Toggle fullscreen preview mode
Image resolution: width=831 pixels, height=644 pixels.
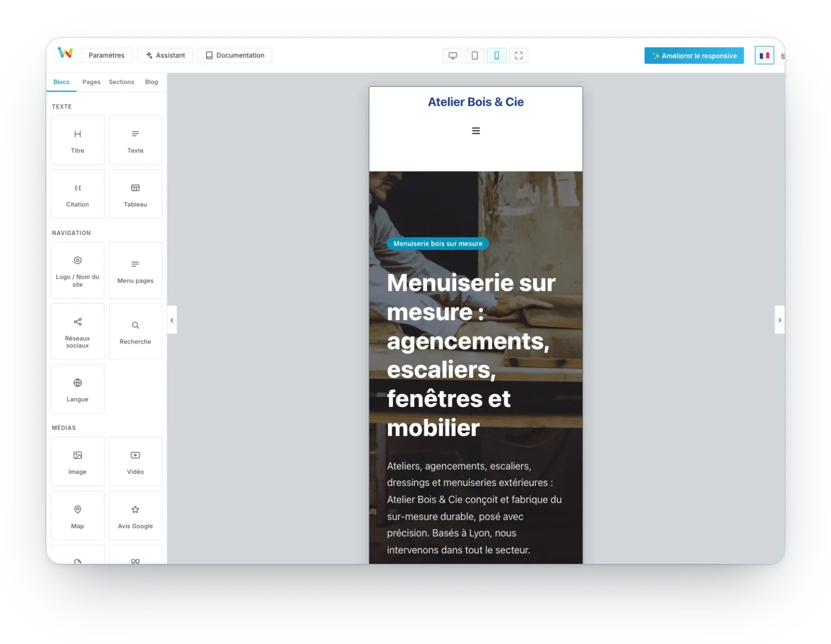519,55
